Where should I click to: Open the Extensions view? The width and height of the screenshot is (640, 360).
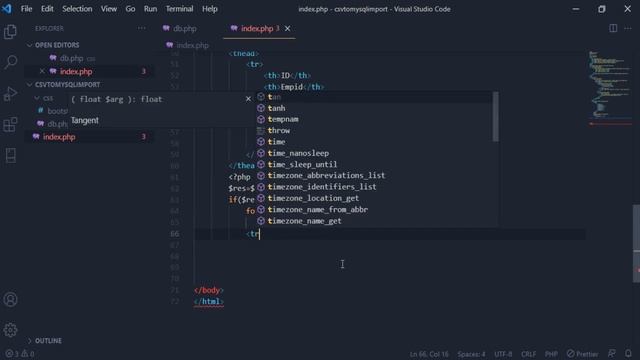pyautogui.click(x=10, y=124)
